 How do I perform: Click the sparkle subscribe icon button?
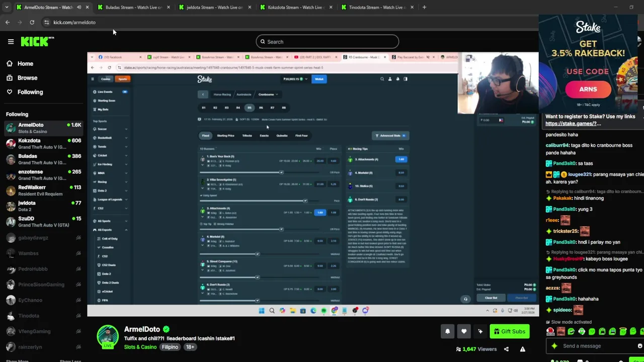coord(480,331)
